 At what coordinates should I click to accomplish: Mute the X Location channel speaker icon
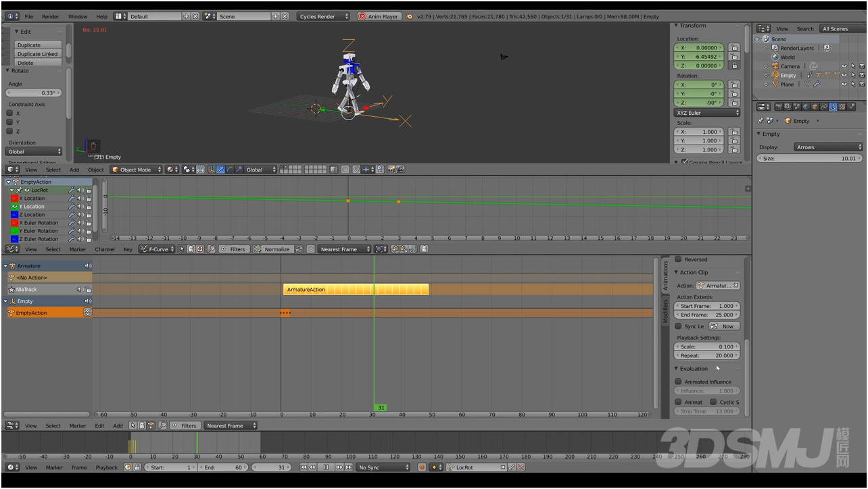(x=80, y=199)
